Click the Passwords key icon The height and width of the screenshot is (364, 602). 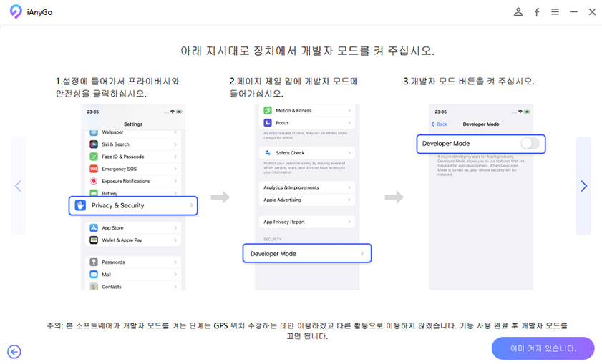[x=94, y=262]
